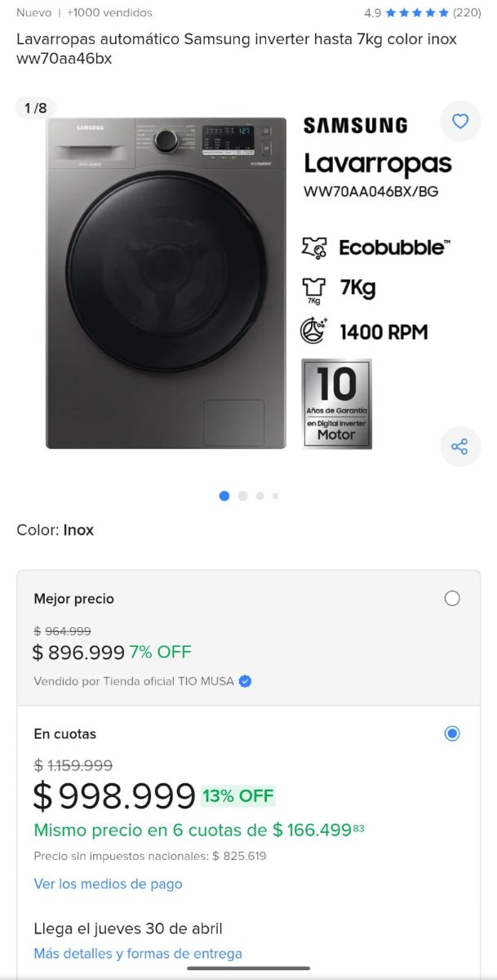Open Más detalles y formas de entrega
Image resolution: width=497 pixels, height=980 pixels.
[x=138, y=953]
